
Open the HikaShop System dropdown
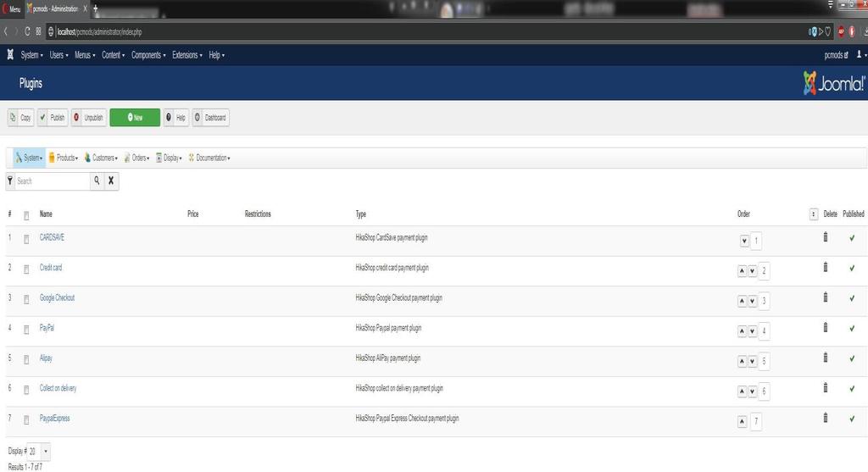point(29,158)
